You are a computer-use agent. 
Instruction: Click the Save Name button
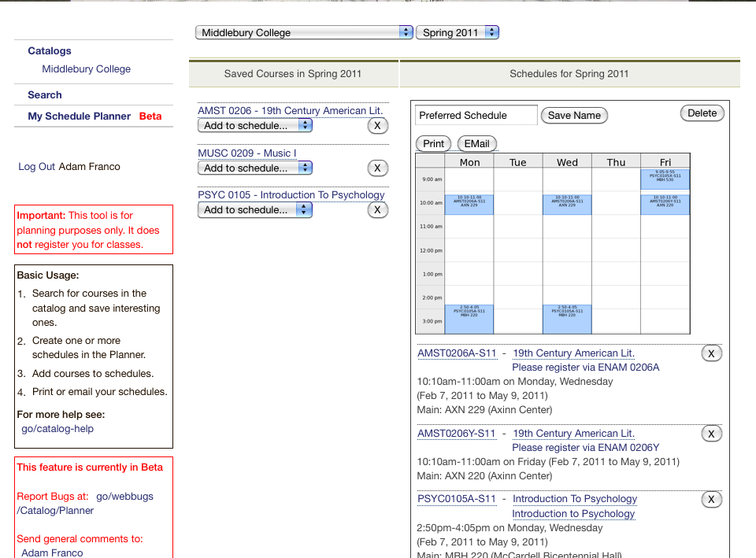[x=574, y=116]
